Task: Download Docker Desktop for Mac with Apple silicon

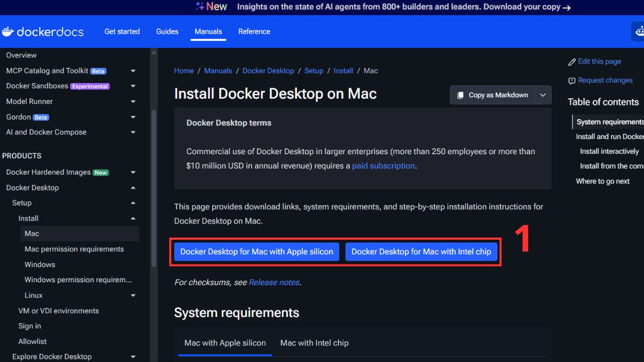Action: pos(257,252)
